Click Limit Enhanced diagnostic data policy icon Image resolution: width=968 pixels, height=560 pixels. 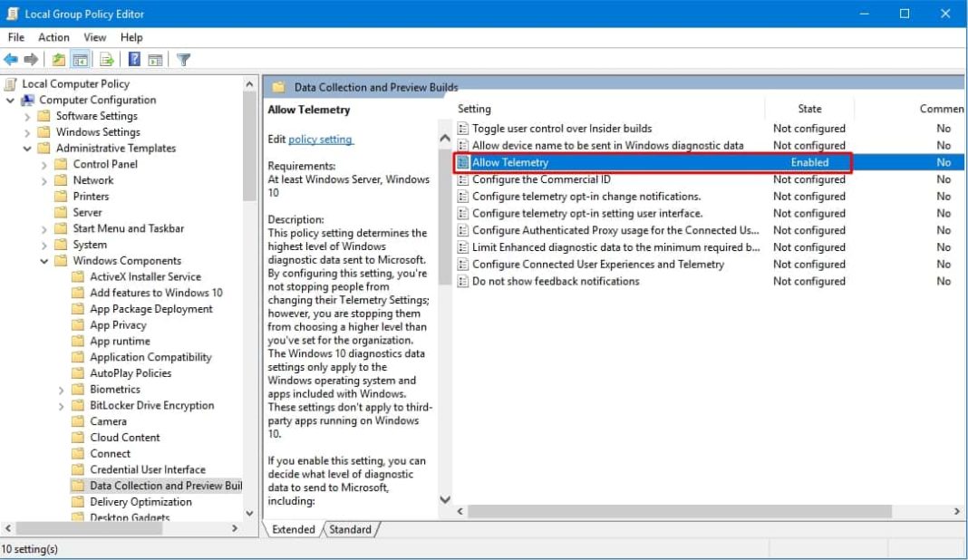463,247
